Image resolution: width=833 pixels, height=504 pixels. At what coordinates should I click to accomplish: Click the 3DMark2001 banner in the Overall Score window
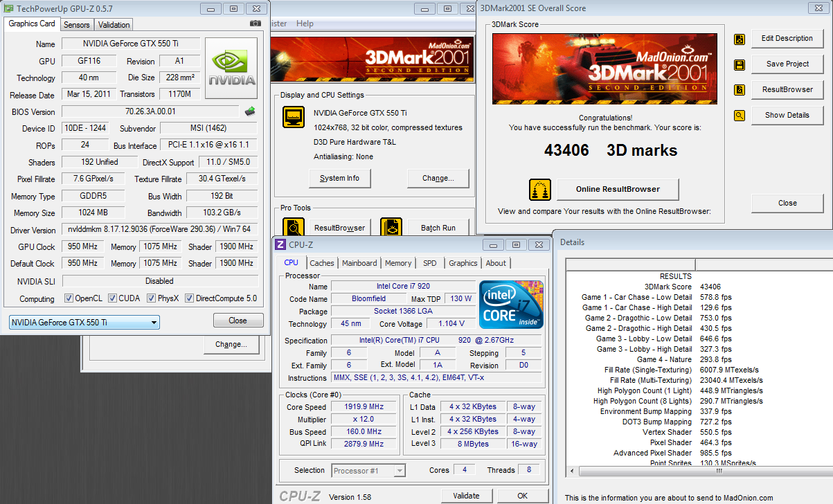coord(606,67)
